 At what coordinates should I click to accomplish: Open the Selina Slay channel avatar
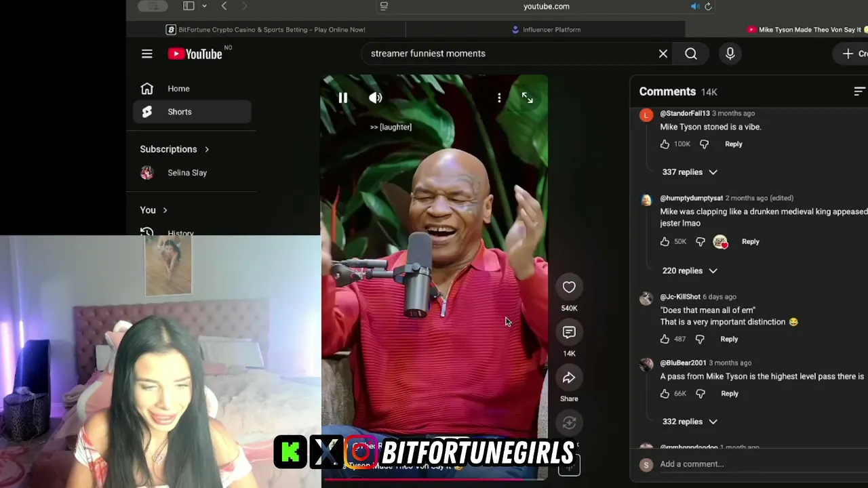coord(147,173)
